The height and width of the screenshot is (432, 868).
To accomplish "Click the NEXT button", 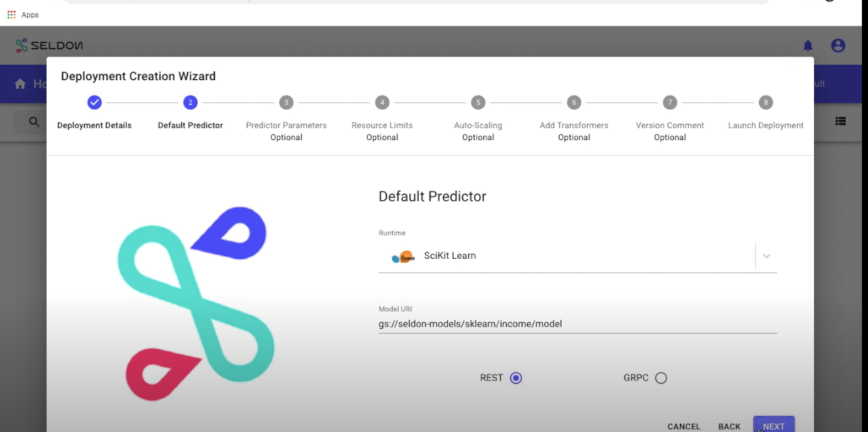I will pyautogui.click(x=773, y=426).
